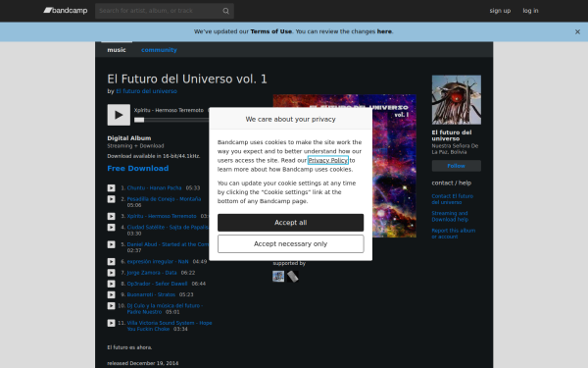Open track title Jorge Zamora - Data
The image size is (588, 368).
[x=152, y=273]
